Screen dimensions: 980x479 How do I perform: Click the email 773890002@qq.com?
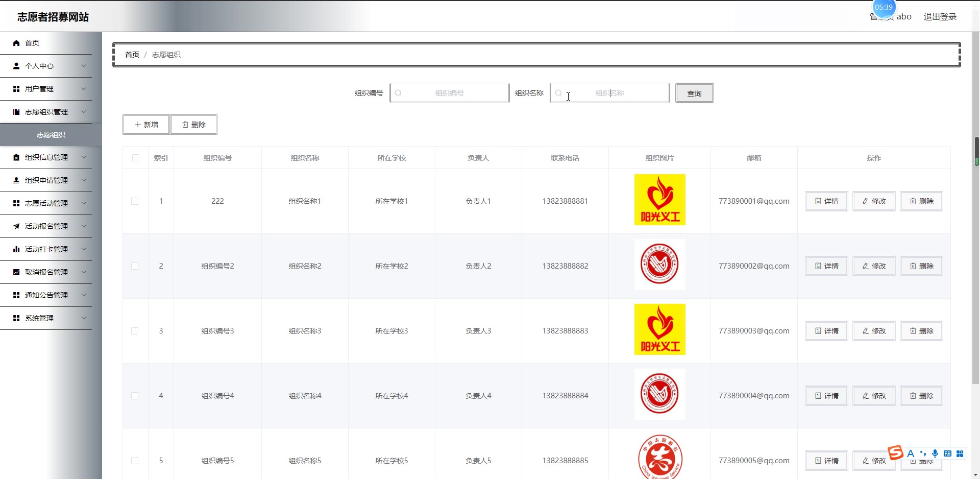click(x=754, y=266)
